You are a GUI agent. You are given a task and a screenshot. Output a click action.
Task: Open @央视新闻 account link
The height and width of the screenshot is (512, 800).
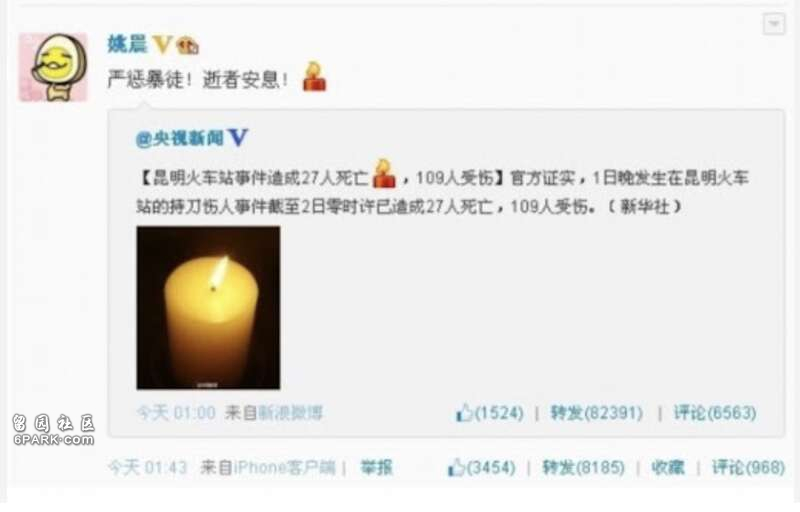click(x=180, y=138)
